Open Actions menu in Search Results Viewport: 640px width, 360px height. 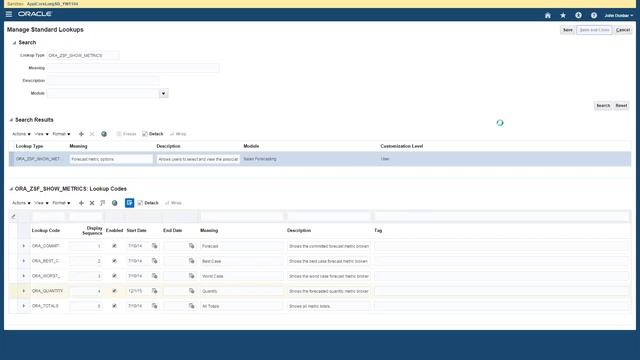point(21,134)
